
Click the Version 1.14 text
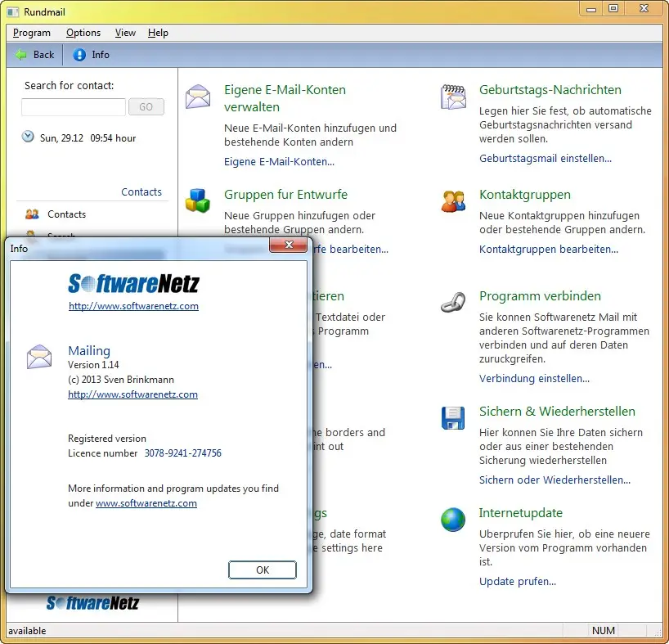click(x=93, y=365)
